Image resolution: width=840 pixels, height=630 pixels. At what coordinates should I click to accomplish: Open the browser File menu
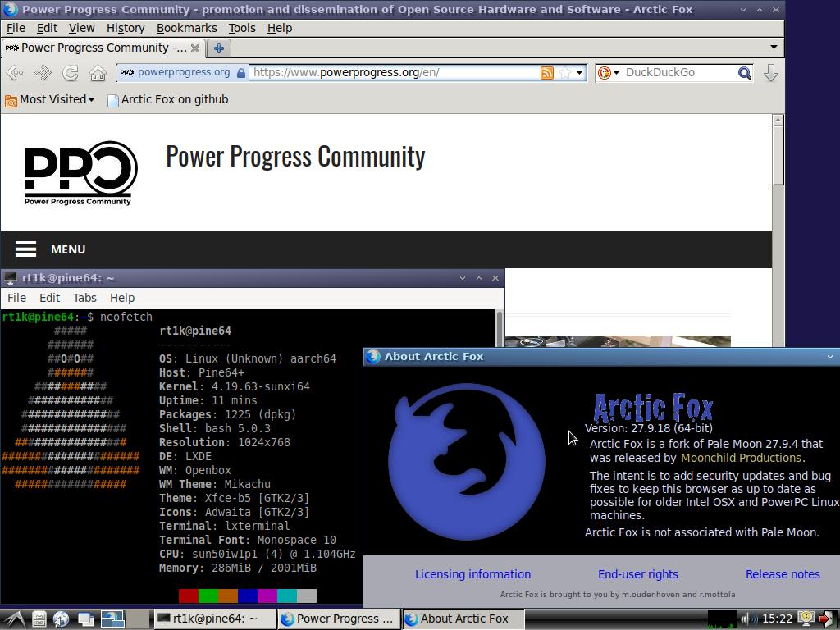[16, 28]
